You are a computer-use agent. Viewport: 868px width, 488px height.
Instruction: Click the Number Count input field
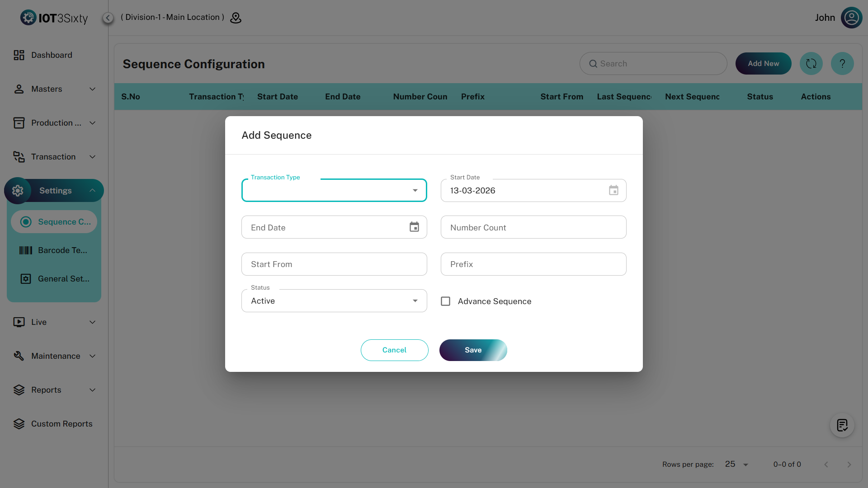(533, 227)
